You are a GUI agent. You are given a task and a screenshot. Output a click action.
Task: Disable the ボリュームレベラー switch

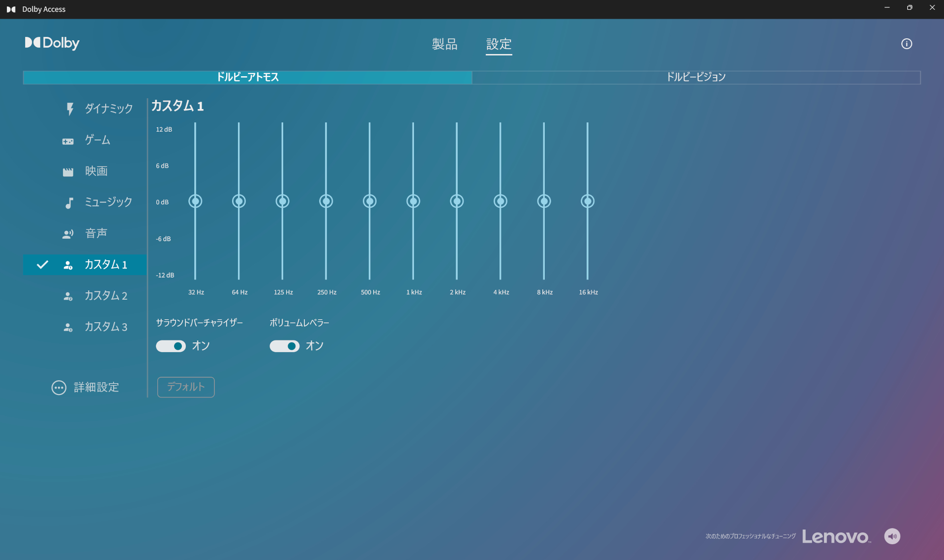tap(284, 346)
